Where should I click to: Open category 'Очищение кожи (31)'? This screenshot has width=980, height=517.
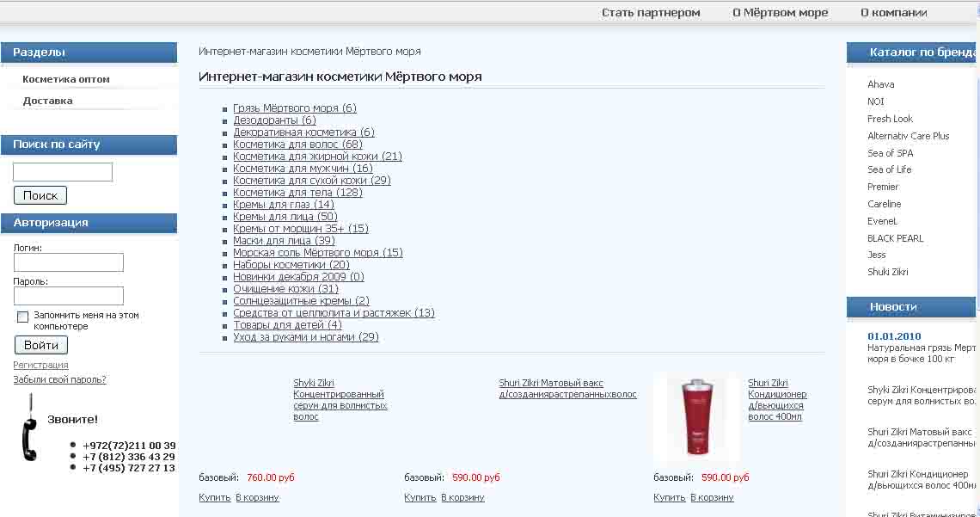pos(285,289)
